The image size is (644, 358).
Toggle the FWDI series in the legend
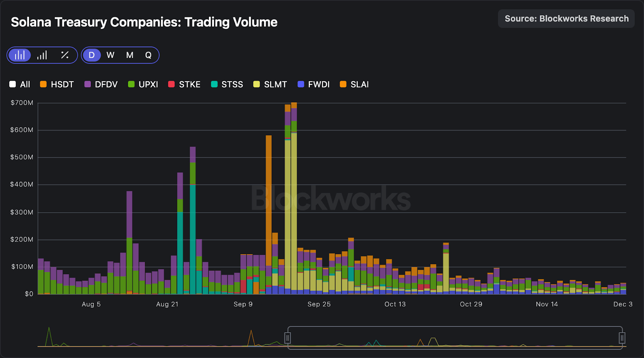coord(314,84)
